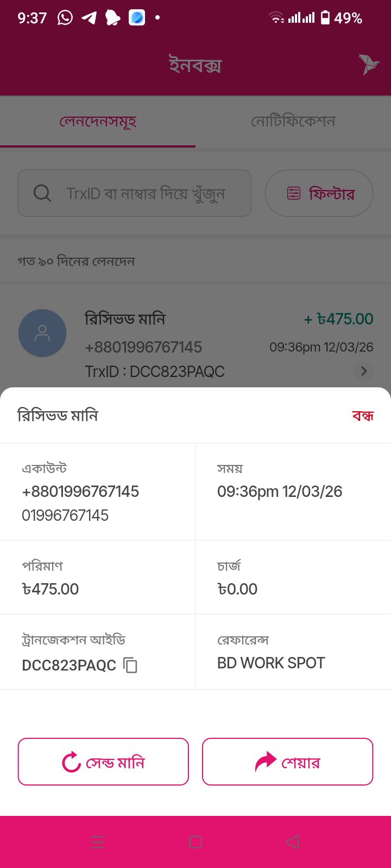Tap the blue contact avatar icon

(x=42, y=333)
